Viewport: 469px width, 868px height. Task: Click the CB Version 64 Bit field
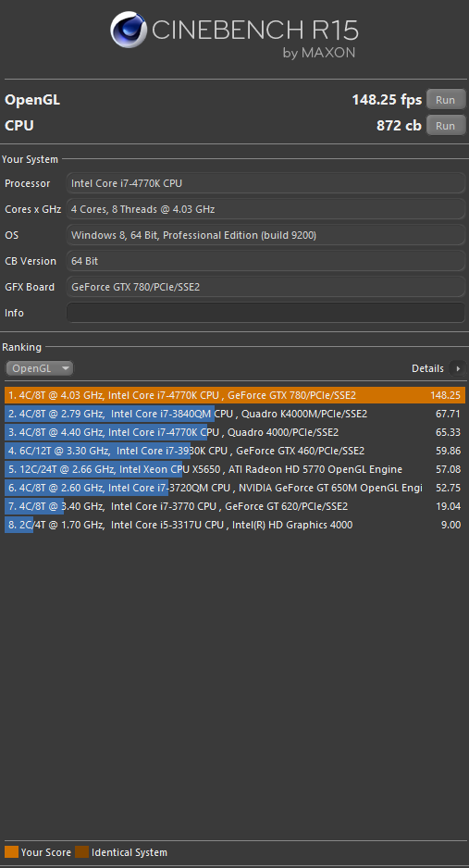click(x=265, y=261)
